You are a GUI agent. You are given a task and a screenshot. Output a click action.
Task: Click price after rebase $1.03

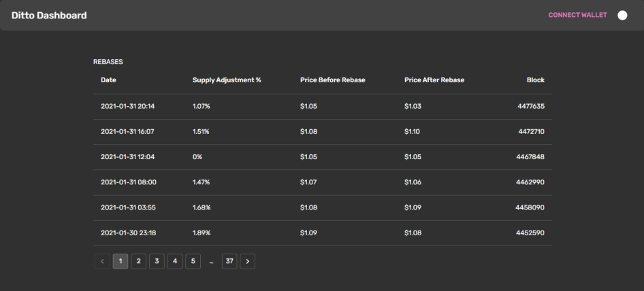413,106
